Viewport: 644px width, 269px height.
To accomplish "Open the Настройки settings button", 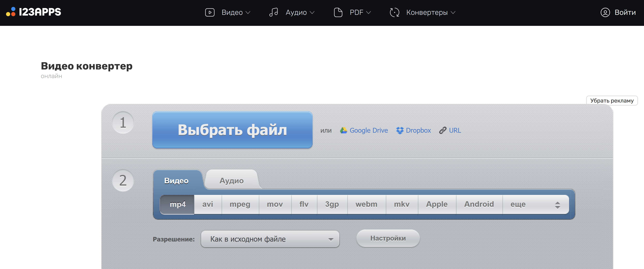I will pyautogui.click(x=388, y=238).
